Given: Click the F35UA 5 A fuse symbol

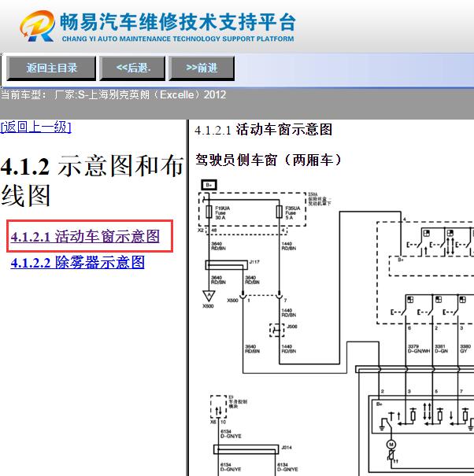Looking at the screenshot, I should click(x=280, y=212).
